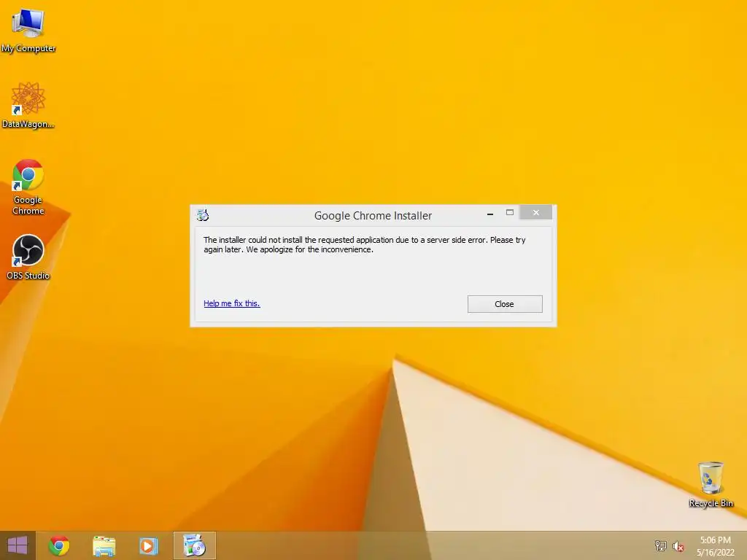Open File Explorer from the taskbar
Screen dimensions: 747x560
[104, 545]
